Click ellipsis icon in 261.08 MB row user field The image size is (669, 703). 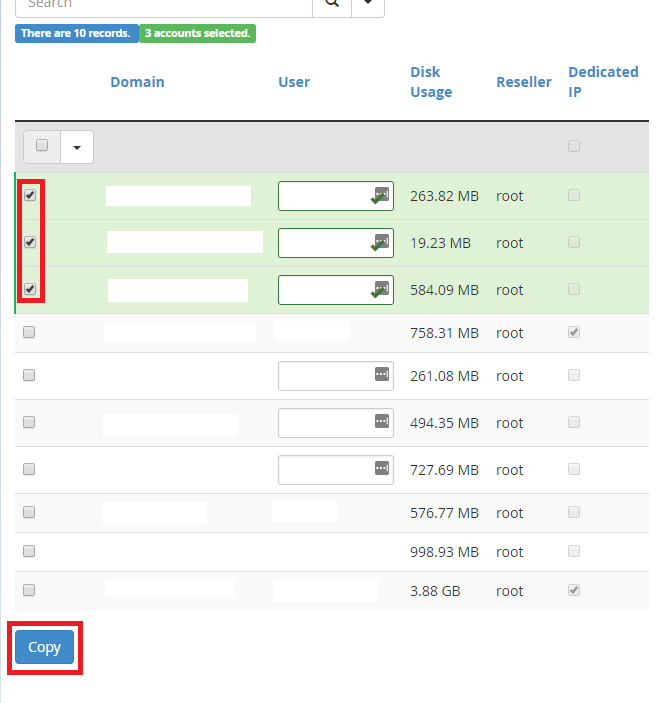tap(381, 374)
